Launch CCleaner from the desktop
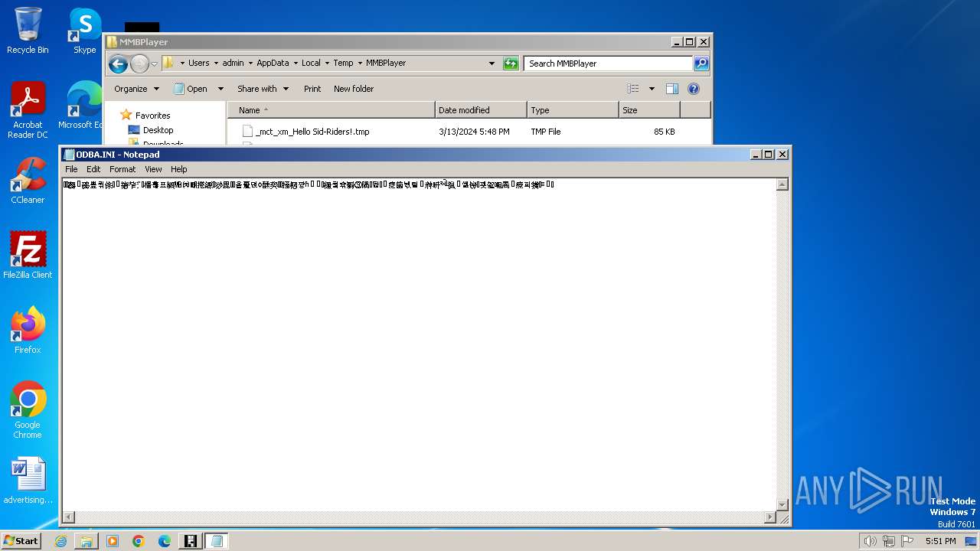Screen dimensions: 980x551 (28, 181)
